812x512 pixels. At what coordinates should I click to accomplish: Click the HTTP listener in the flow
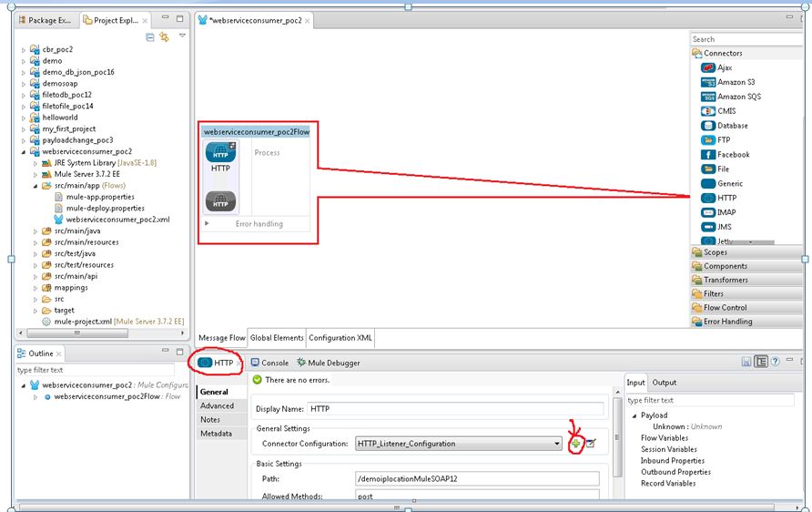(x=220, y=153)
